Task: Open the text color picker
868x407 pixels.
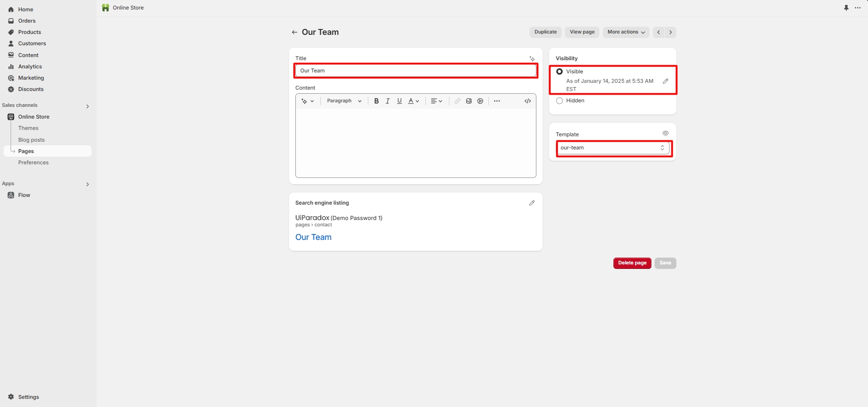Action: (414, 101)
